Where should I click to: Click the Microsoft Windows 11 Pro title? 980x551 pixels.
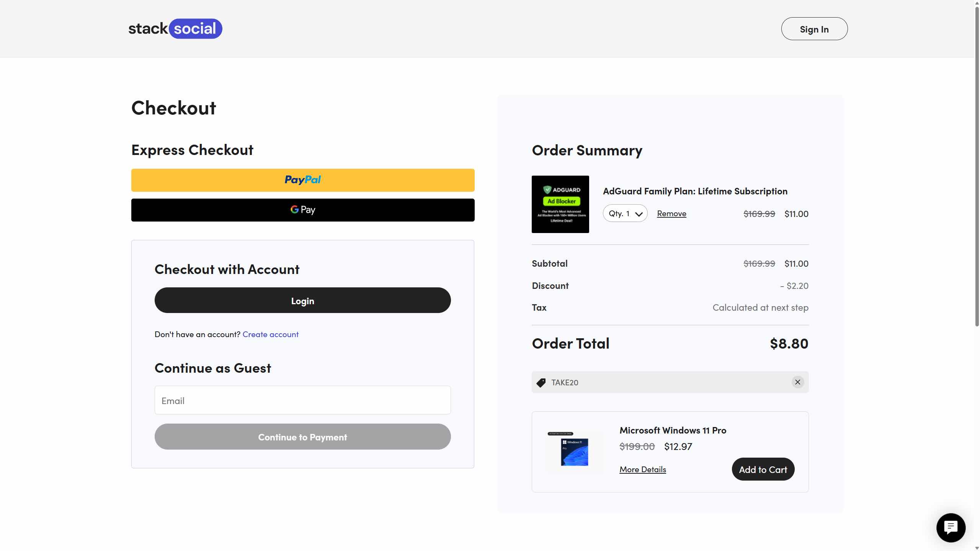point(673,430)
